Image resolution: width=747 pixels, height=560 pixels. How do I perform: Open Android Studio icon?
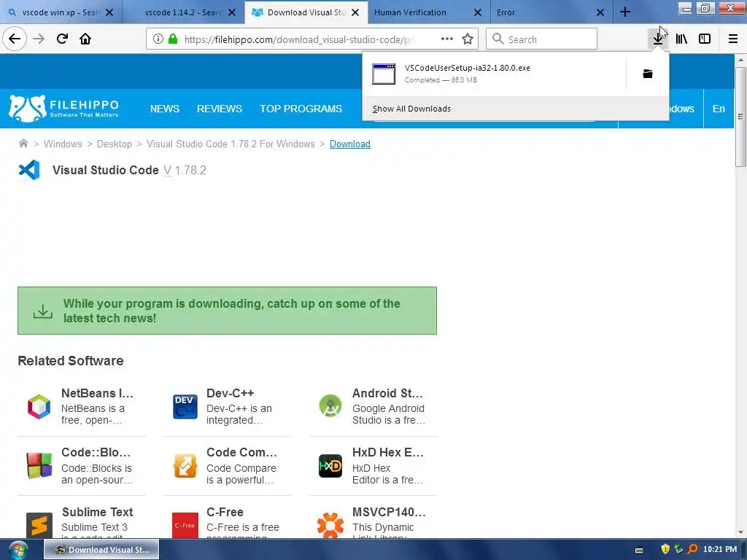(x=330, y=407)
